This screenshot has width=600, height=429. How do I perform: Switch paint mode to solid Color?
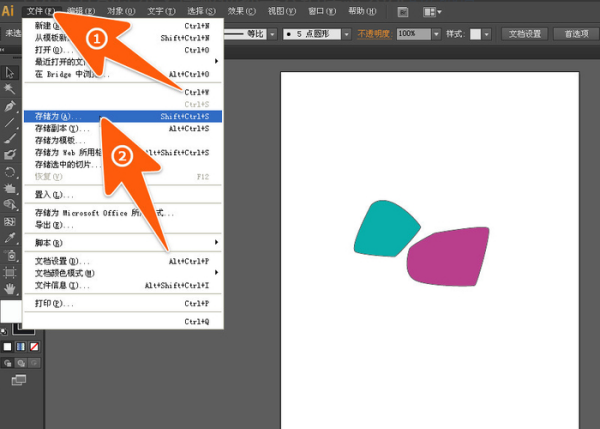[x=7, y=347]
